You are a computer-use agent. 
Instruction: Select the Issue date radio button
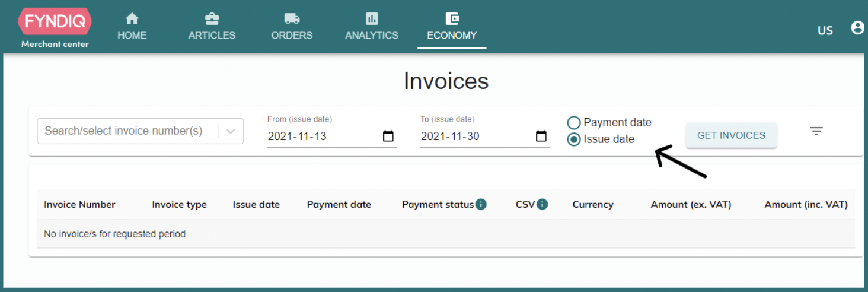pyautogui.click(x=573, y=139)
